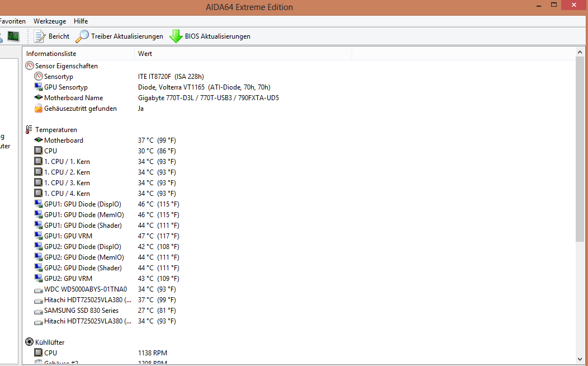Click the GPU2: GPU VRM 43 °C value
The image size is (588, 366).
click(159, 278)
